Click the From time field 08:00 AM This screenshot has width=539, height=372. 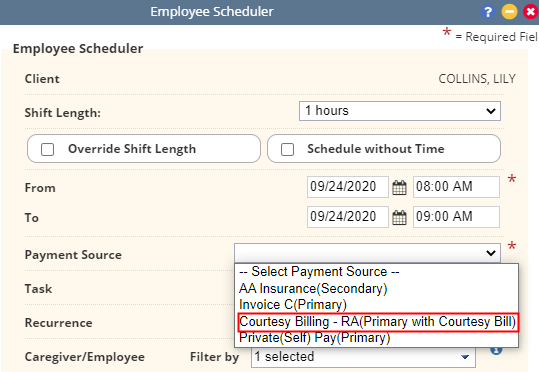pyautogui.click(x=456, y=187)
